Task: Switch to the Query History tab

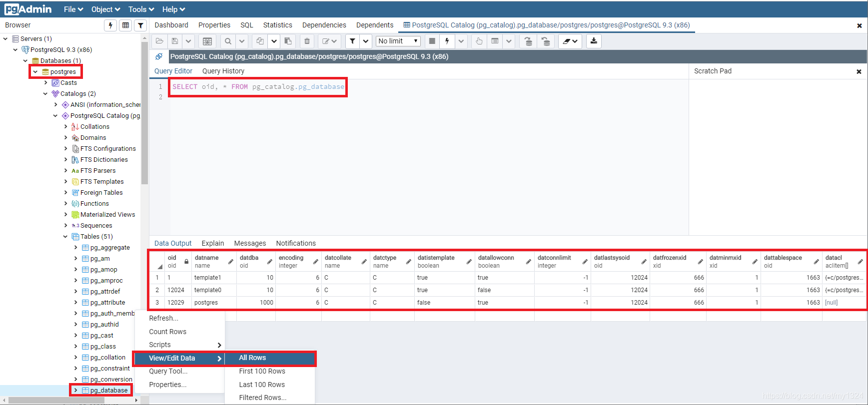Action: pyautogui.click(x=223, y=71)
